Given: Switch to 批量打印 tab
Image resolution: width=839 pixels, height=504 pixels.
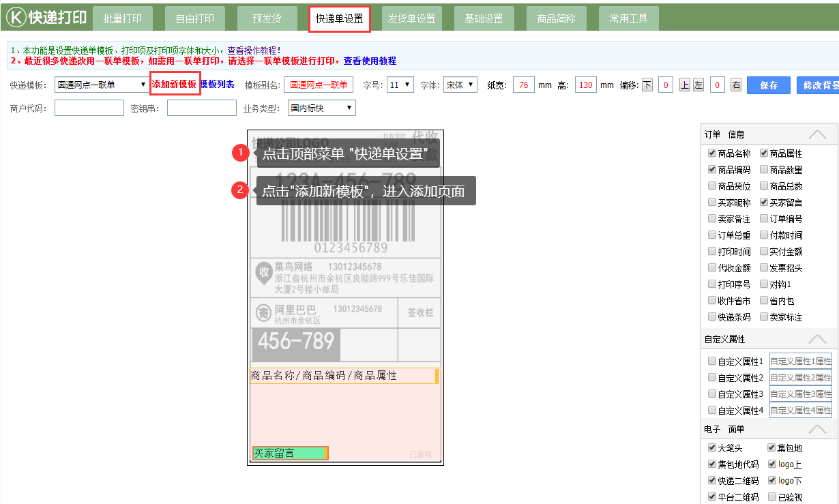Looking at the screenshot, I should (123, 18).
